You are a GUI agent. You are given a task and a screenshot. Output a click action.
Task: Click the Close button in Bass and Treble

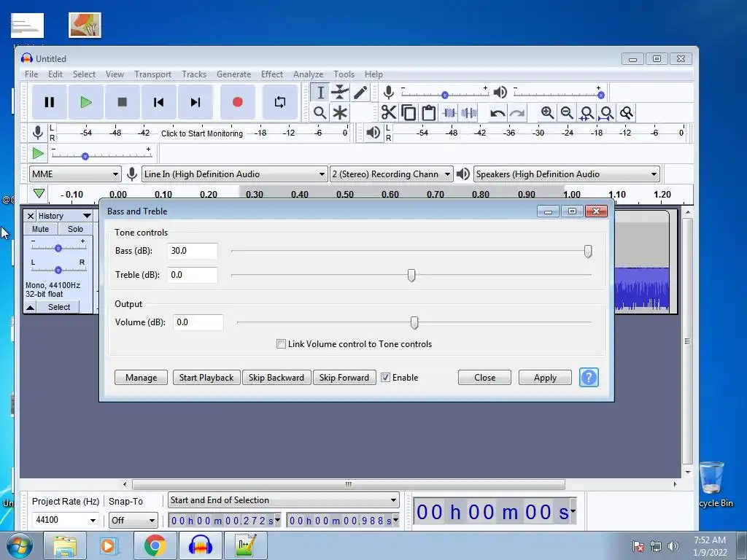tap(484, 378)
